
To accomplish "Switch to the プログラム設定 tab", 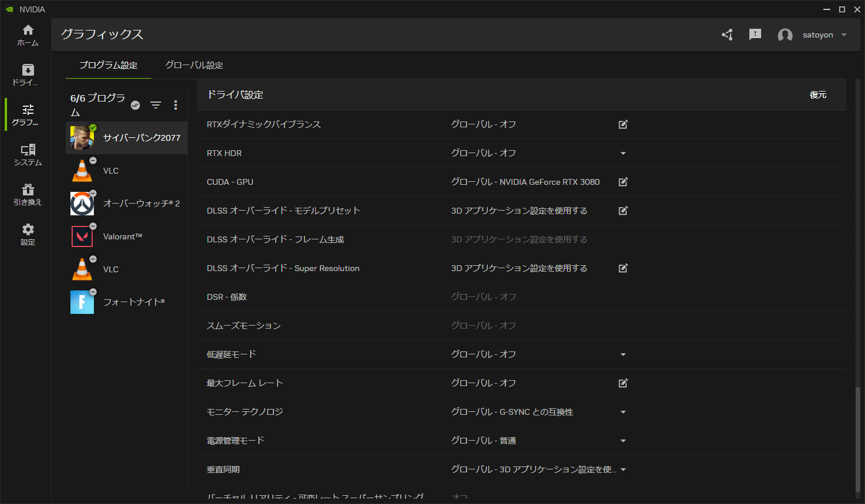I will 109,65.
